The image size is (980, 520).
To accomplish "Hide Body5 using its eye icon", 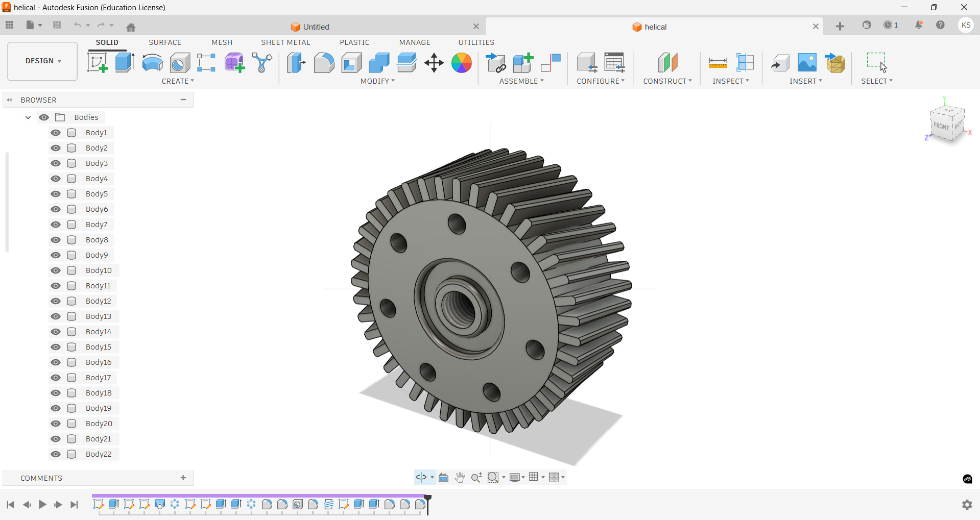I will [x=56, y=194].
